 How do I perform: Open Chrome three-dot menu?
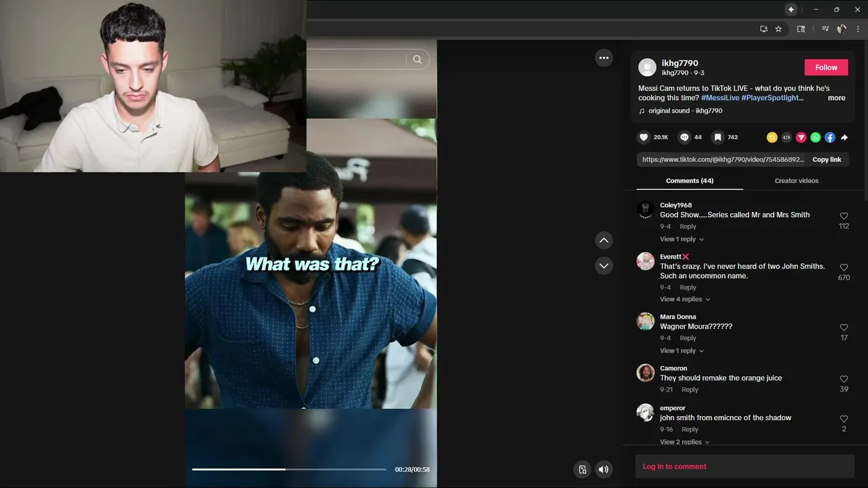pos(858,29)
